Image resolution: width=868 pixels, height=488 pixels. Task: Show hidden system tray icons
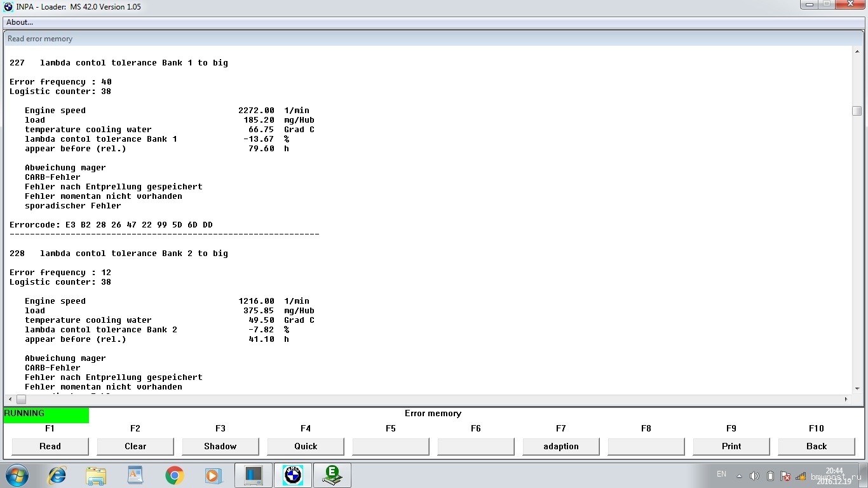[739, 476]
